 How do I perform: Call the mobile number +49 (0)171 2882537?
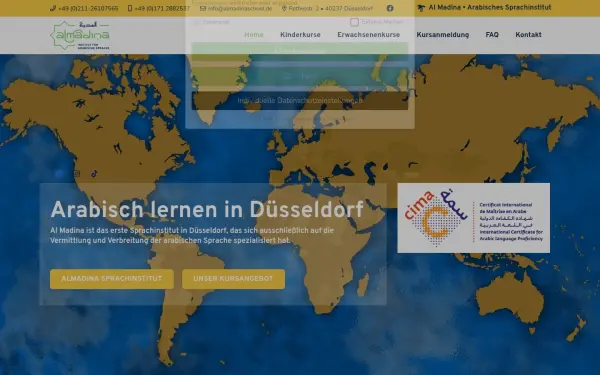pyautogui.click(x=162, y=8)
